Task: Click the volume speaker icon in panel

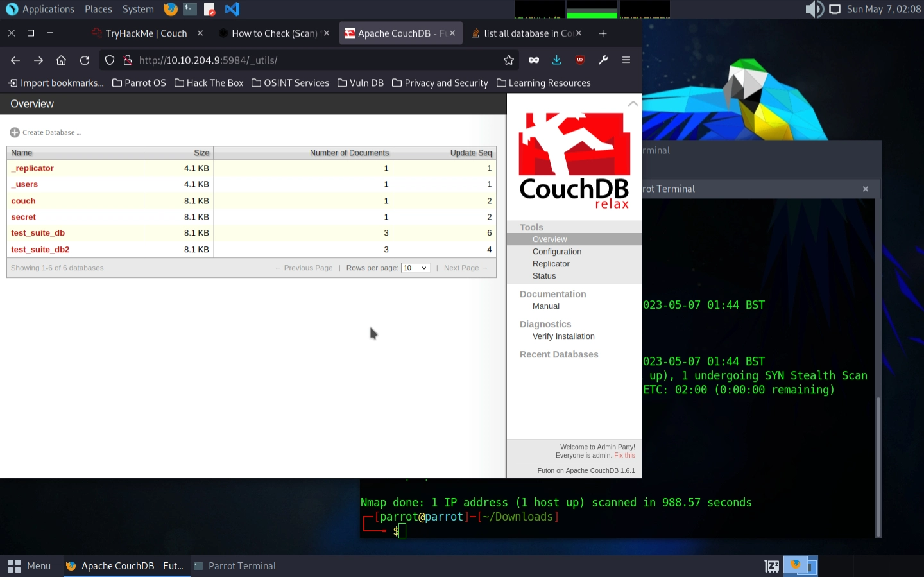Action: (814, 9)
